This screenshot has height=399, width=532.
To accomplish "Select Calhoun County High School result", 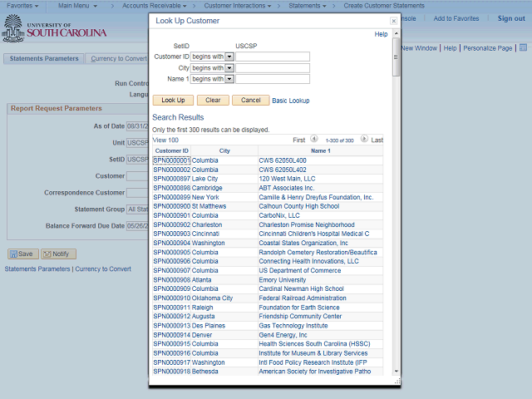I will [299, 206].
